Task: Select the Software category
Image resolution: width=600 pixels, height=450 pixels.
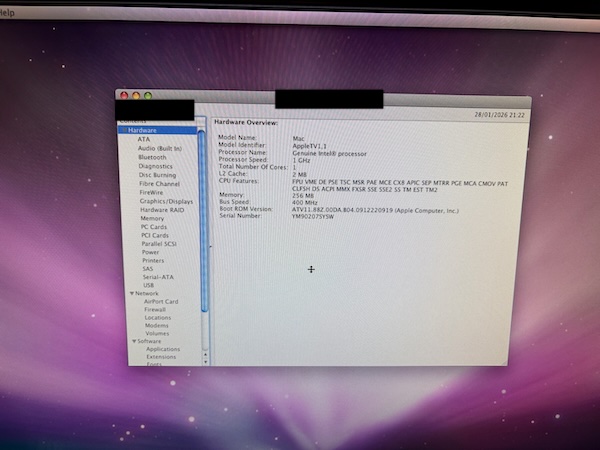Action: point(149,341)
